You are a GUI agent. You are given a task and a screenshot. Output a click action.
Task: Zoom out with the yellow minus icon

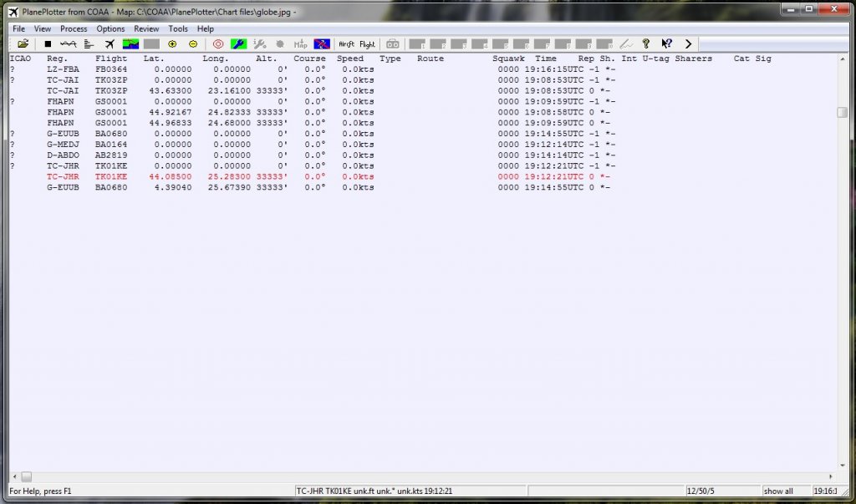[x=193, y=43]
